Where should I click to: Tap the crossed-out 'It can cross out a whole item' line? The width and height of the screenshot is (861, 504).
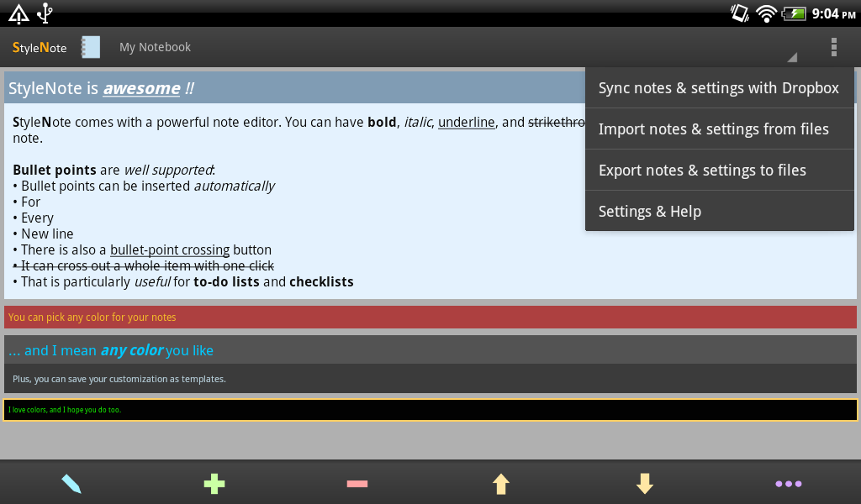coord(143,266)
